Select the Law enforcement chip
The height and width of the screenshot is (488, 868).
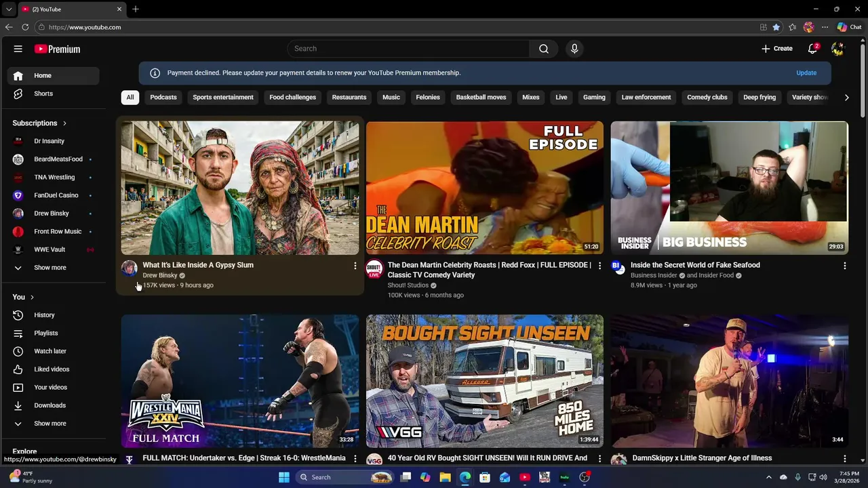pos(646,98)
